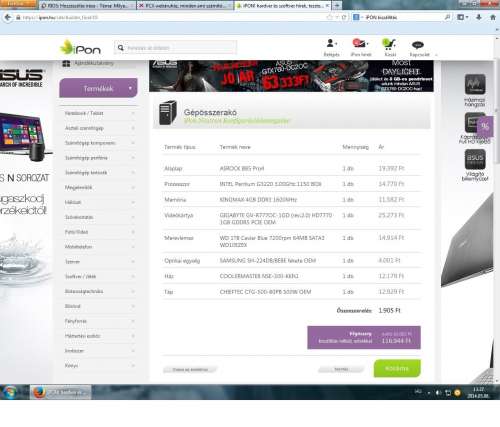Open the Kapcsolat speech bubble icon

pos(418,44)
